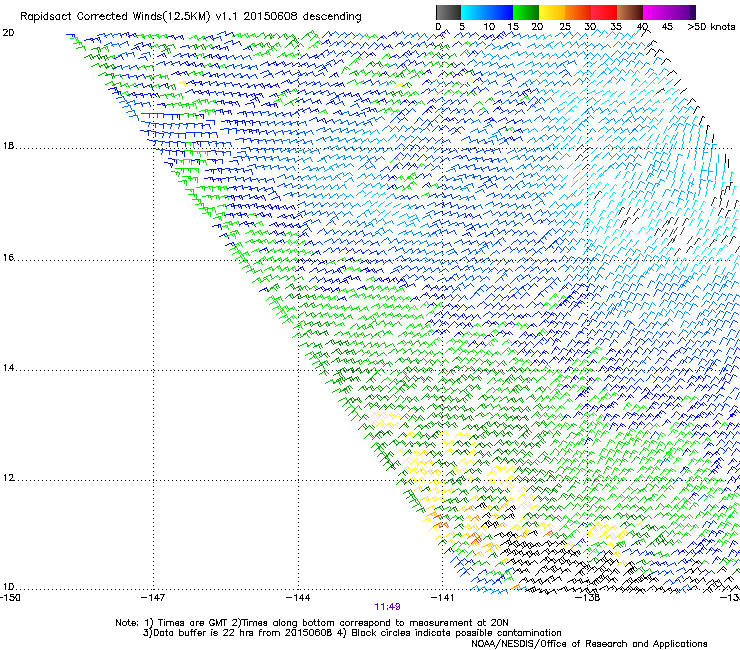Screen dimensions: 740x650
Task: Click the chart title "Rapidscat Corrected Winds(12.5KM)"
Action: coord(115,16)
